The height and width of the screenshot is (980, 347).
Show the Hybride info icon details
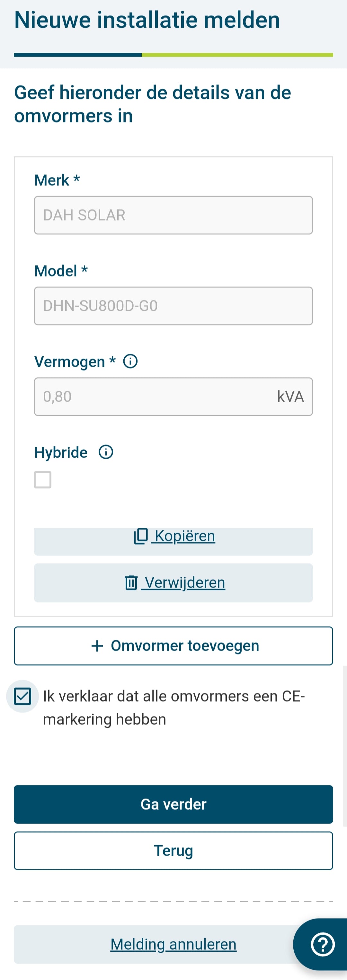(x=106, y=452)
